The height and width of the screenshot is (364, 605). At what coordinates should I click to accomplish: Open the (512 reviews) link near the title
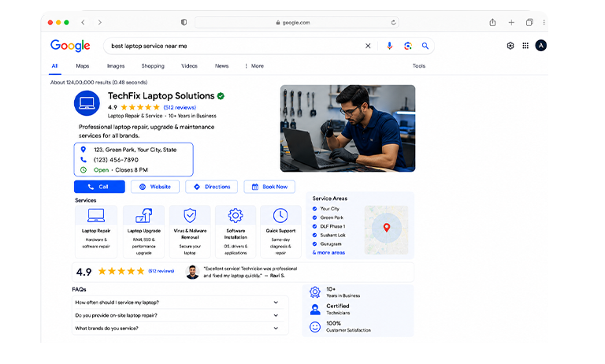[180, 107]
